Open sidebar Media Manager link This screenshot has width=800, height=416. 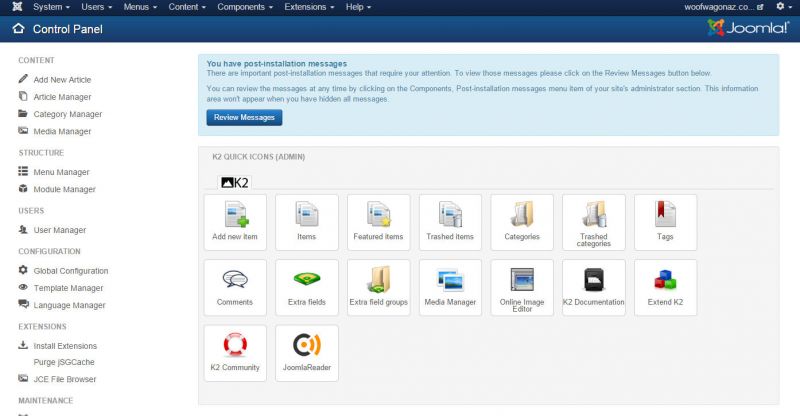click(62, 131)
